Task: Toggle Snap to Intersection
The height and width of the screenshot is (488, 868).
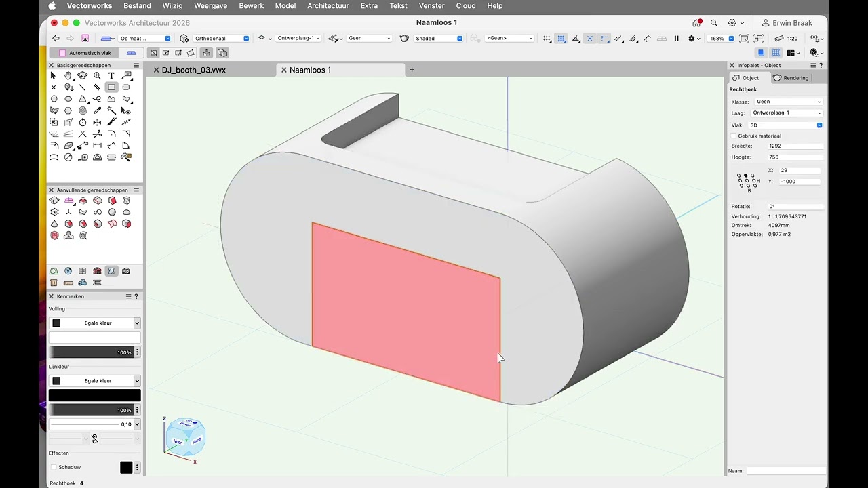Action: [x=590, y=39]
